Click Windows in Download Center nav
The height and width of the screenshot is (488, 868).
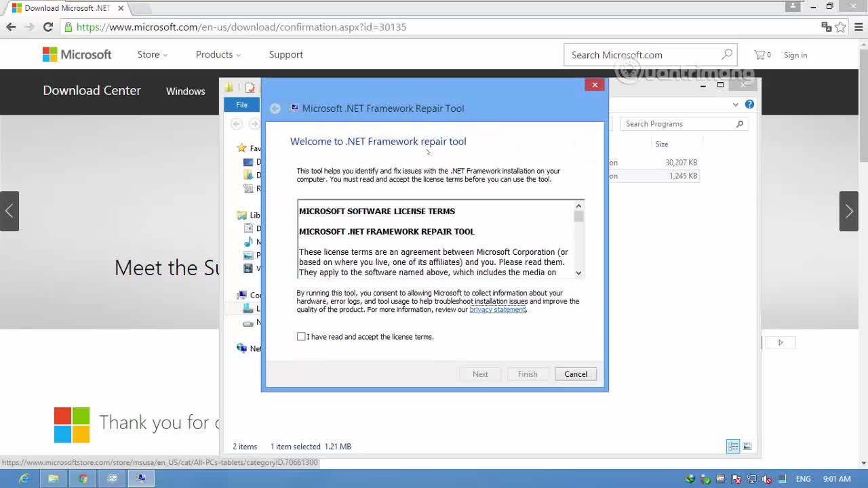pos(186,91)
